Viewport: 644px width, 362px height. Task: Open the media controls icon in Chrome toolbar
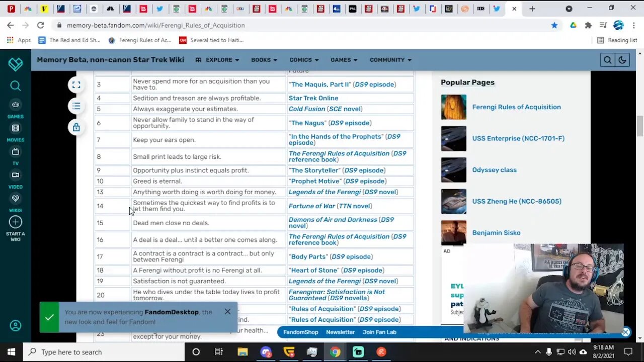[603, 25]
